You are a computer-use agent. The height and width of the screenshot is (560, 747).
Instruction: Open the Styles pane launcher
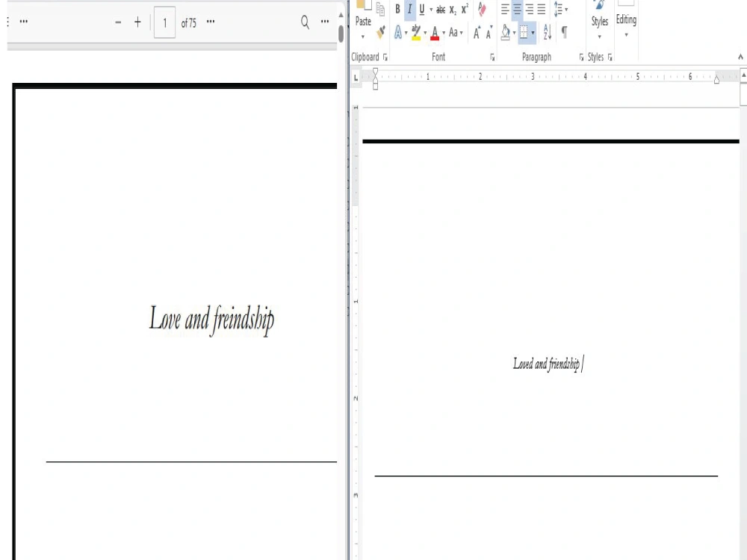pyautogui.click(x=610, y=57)
